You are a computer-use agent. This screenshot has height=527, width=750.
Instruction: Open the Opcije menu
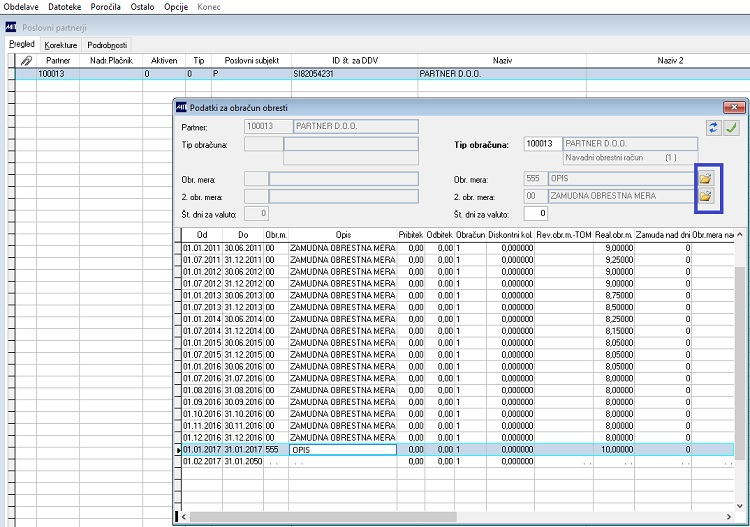176,7
